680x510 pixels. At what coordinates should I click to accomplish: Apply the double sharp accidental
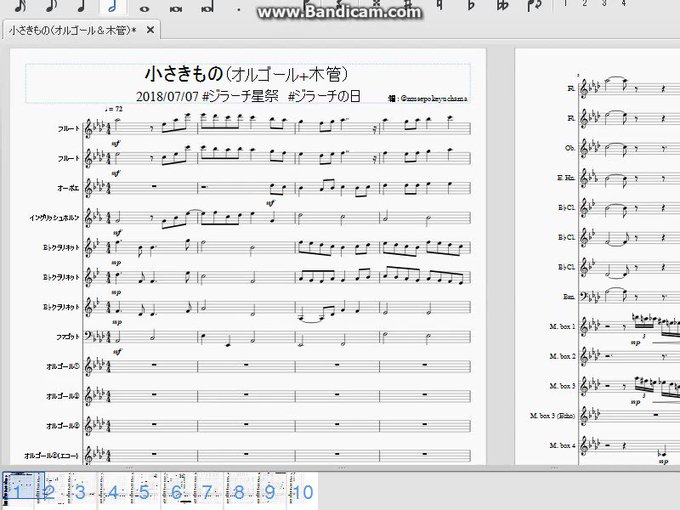376,4
